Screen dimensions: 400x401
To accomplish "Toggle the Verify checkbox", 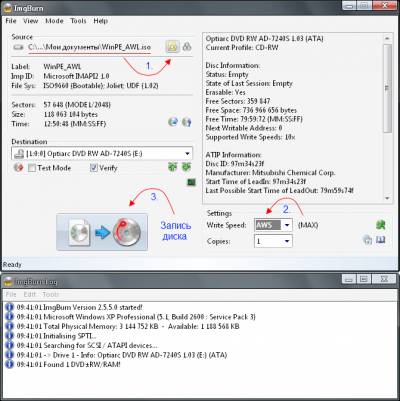I will (94, 168).
